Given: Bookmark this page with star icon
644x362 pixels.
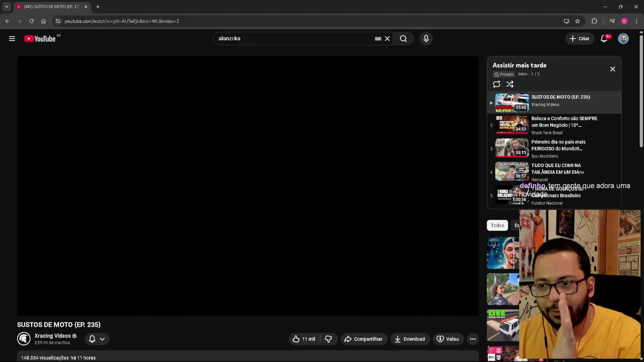Looking at the screenshot, I should point(578,21).
